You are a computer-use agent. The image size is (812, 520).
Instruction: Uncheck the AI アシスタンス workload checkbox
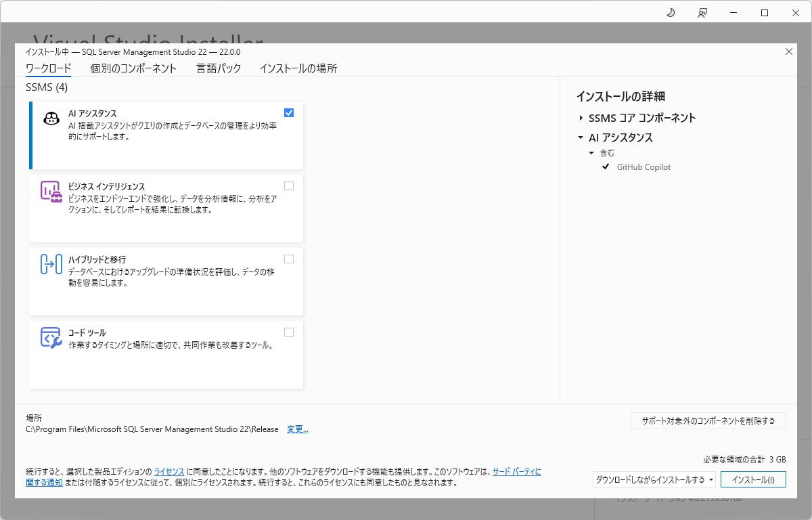click(289, 112)
